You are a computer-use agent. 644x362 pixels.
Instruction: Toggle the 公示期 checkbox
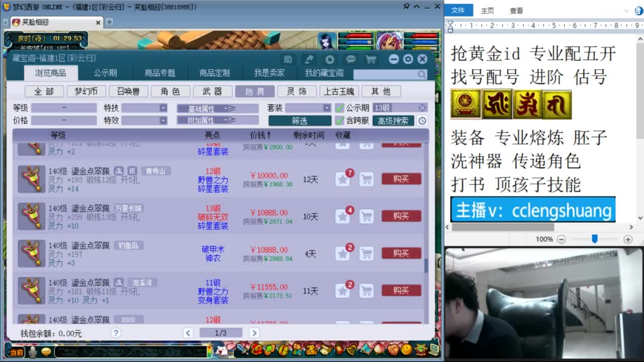click(340, 108)
